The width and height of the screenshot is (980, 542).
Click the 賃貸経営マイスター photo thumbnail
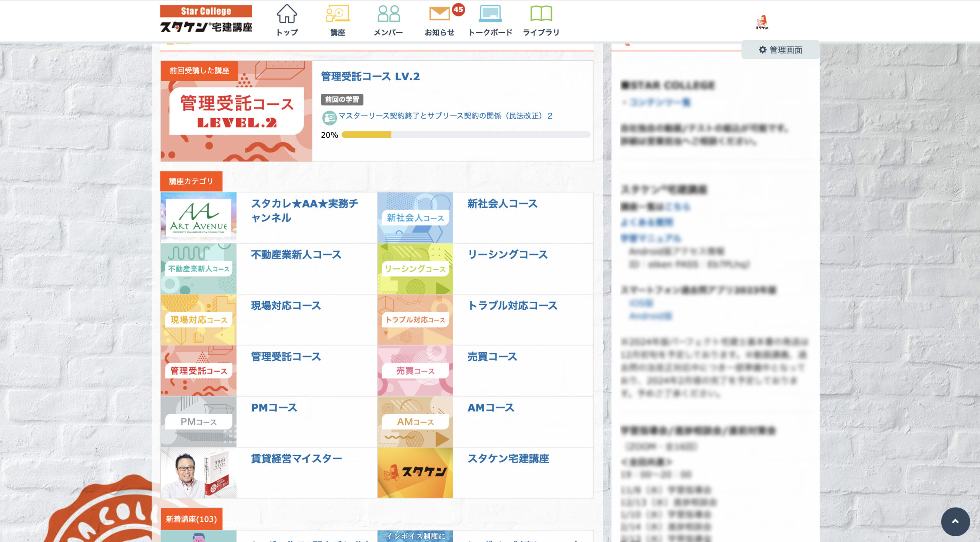click(198, 472)
